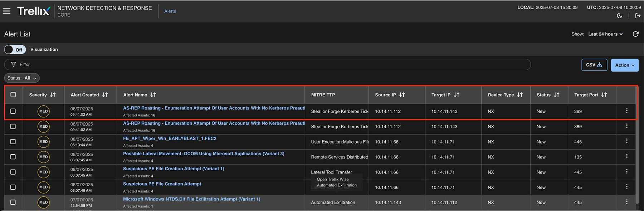The image size is (644, 211).
Task: Refresh the alert list
Action: [635, 34]
